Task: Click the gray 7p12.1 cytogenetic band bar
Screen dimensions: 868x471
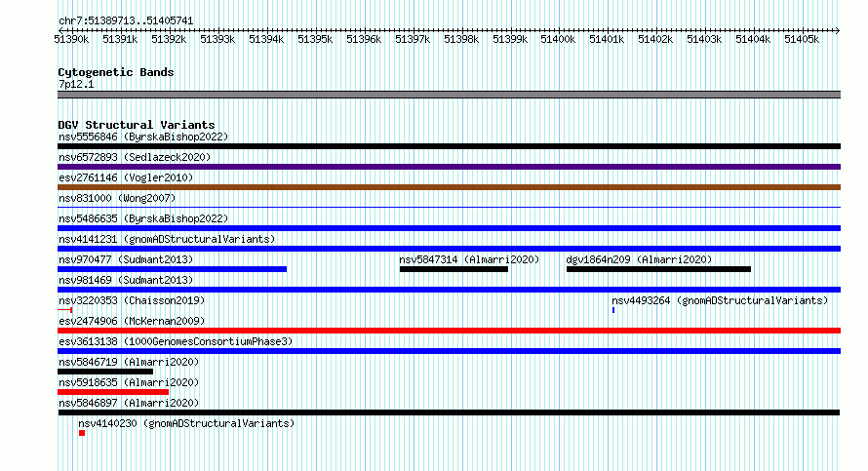Action: tap(449, 95)
